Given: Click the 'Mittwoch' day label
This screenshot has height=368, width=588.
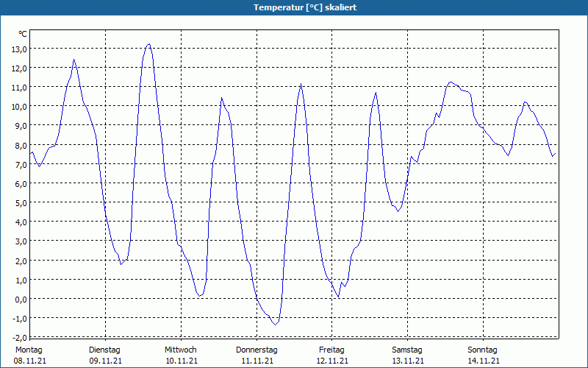Looking at the screenshot, I should [x=181, y=350].
